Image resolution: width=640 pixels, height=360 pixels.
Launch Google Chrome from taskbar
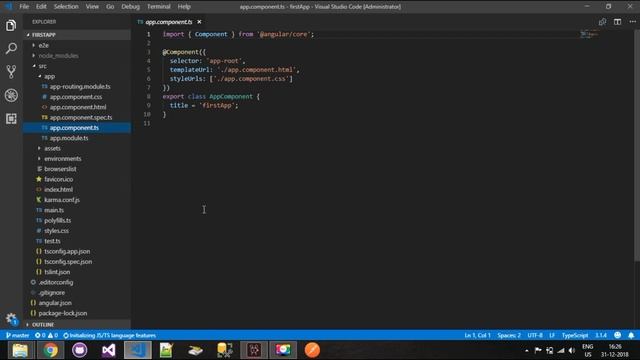coord(51,350)
